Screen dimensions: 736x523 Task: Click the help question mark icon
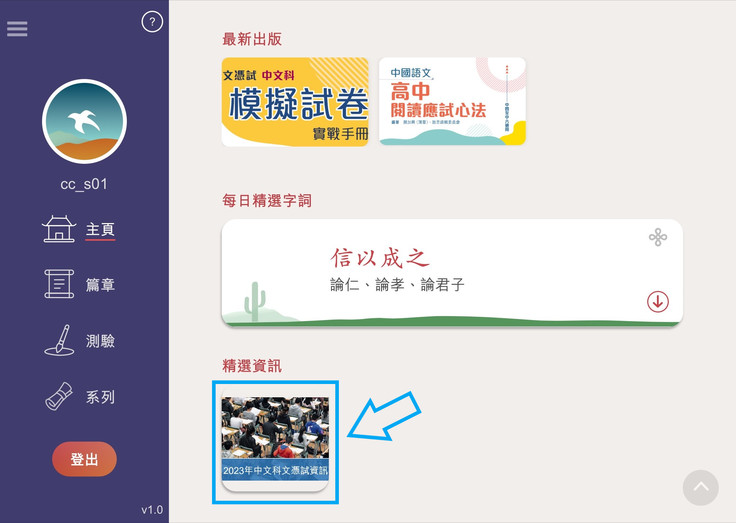tap(152, 22)
